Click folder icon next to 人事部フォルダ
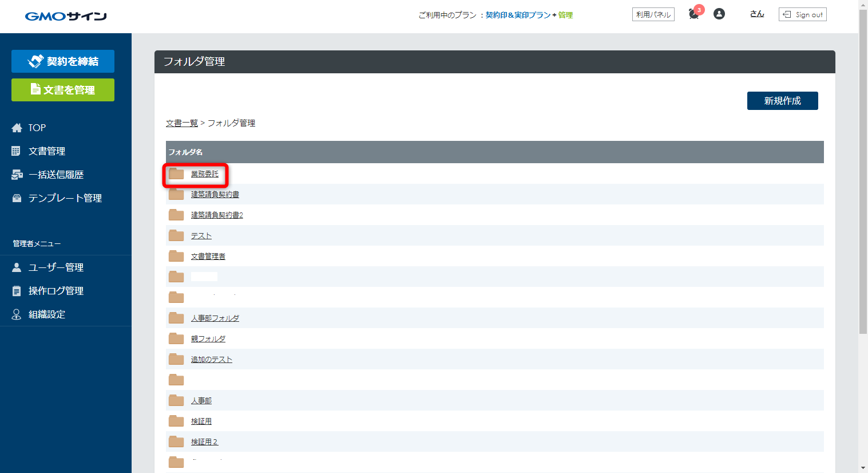The image size is (868, 473). click(176, 318)
